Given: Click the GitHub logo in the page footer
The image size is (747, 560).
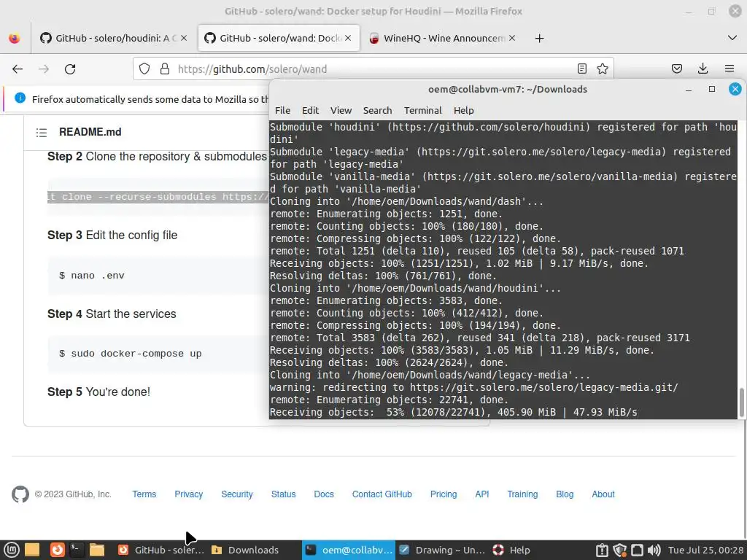Looking at the screenshot, I should [20, 494].
